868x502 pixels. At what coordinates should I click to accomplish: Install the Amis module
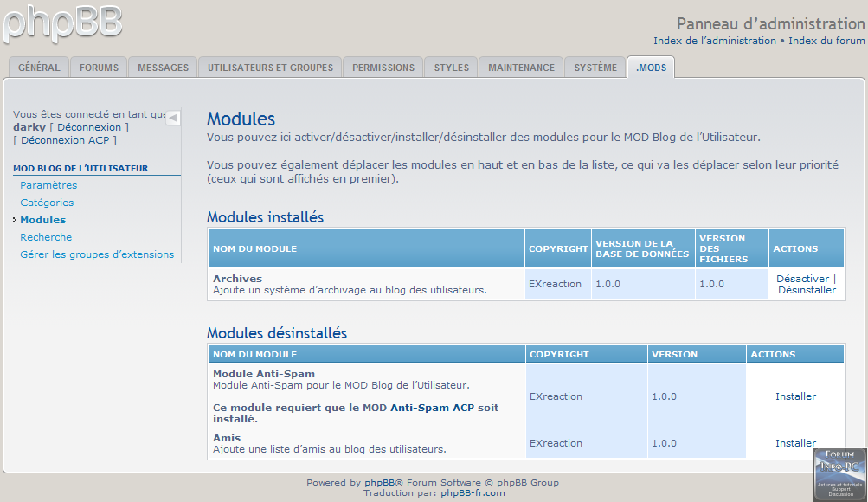pos(795,443)
